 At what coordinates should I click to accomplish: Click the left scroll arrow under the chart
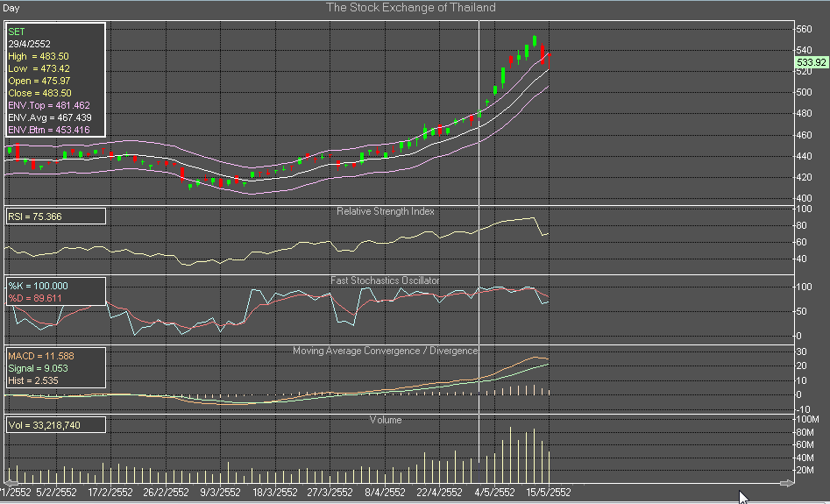tap(11, 483)
